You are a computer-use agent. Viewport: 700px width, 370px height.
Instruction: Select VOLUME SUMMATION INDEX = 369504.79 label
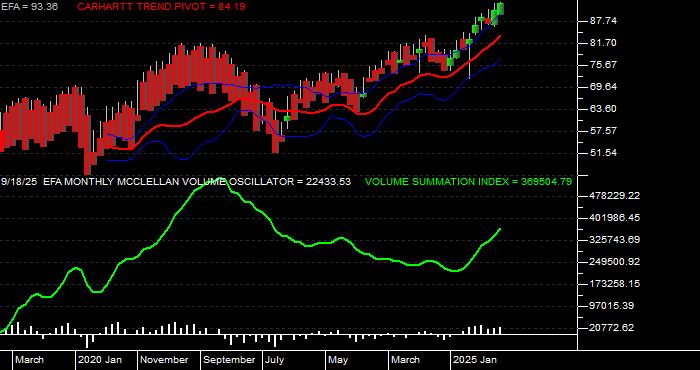coord(468,182)
